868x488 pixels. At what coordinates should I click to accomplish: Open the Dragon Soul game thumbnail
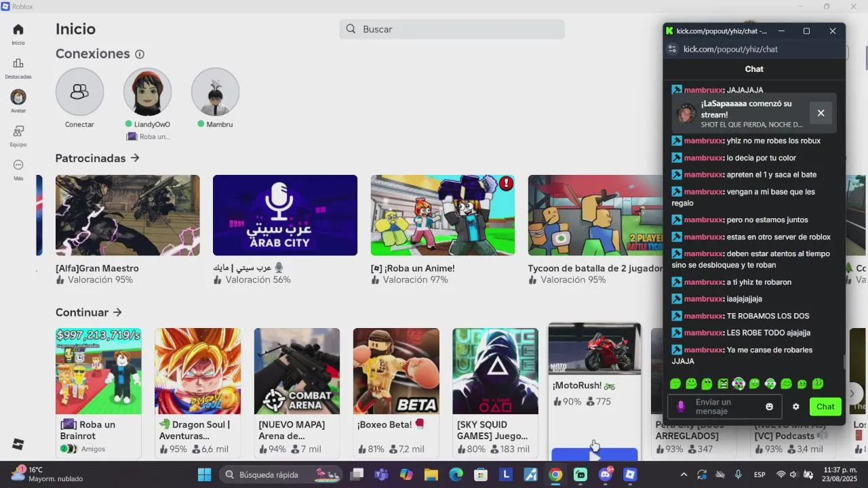point(197,371)
